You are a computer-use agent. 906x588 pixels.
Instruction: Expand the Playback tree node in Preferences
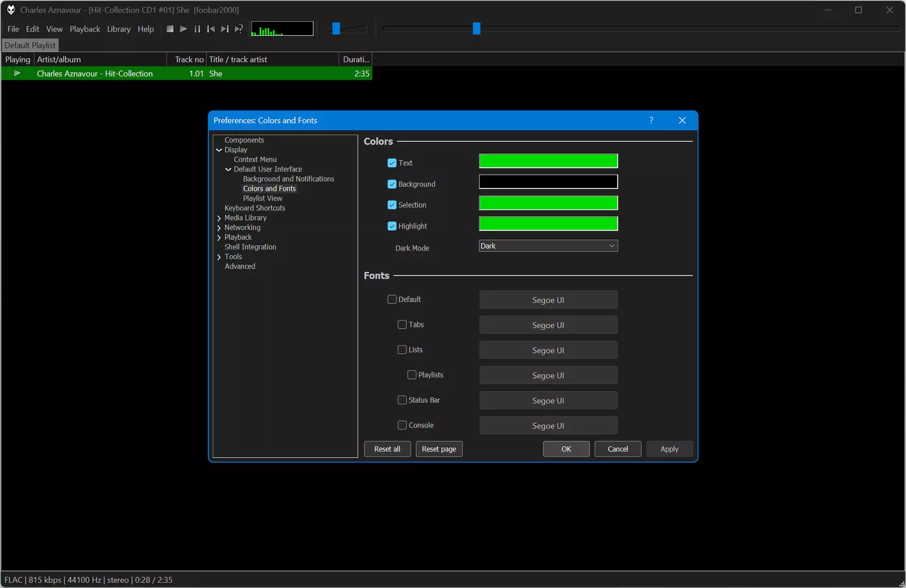point(219,238)
